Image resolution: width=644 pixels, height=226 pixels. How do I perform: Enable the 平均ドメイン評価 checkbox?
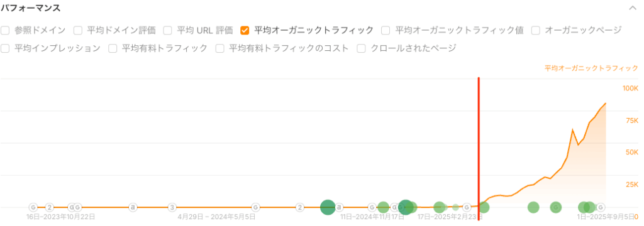click(77, 30)
